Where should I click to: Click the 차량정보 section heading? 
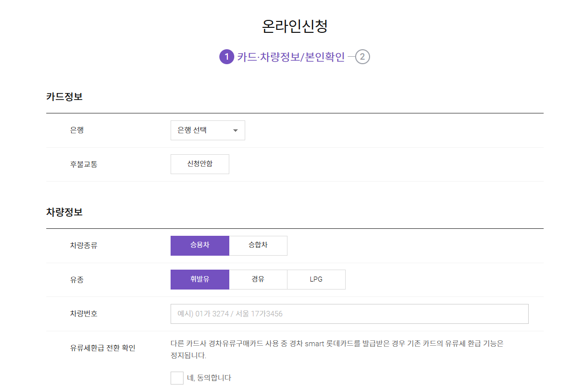tap(64, 212)
